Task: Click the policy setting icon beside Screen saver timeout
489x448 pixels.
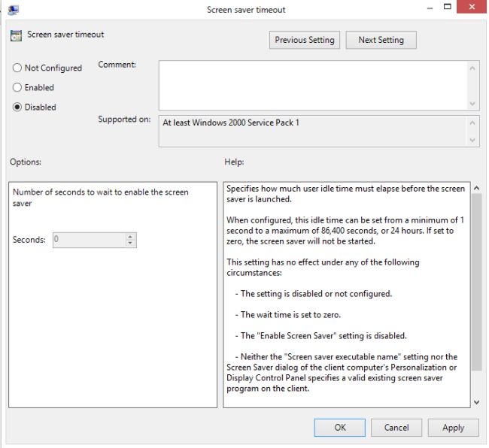Action: (x=16, y=35)
